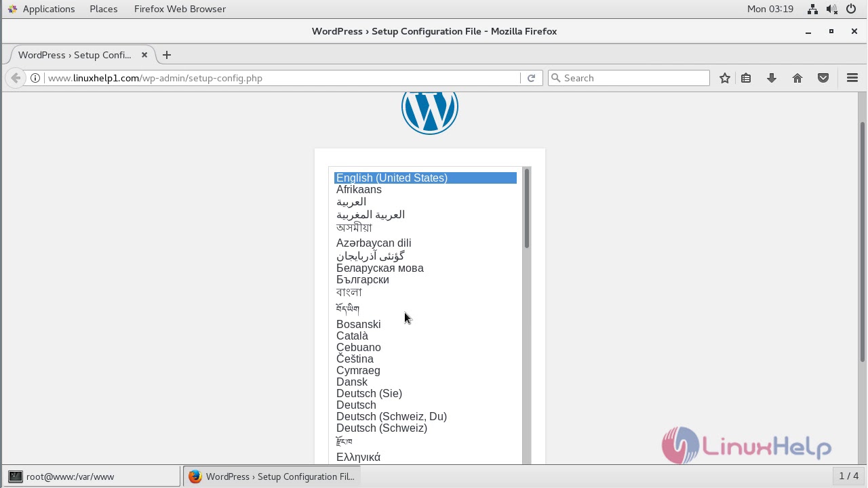868x488 pixels.
Task: Select the WordPress Firefox window in the taskbar
Action: click(271, 476)
